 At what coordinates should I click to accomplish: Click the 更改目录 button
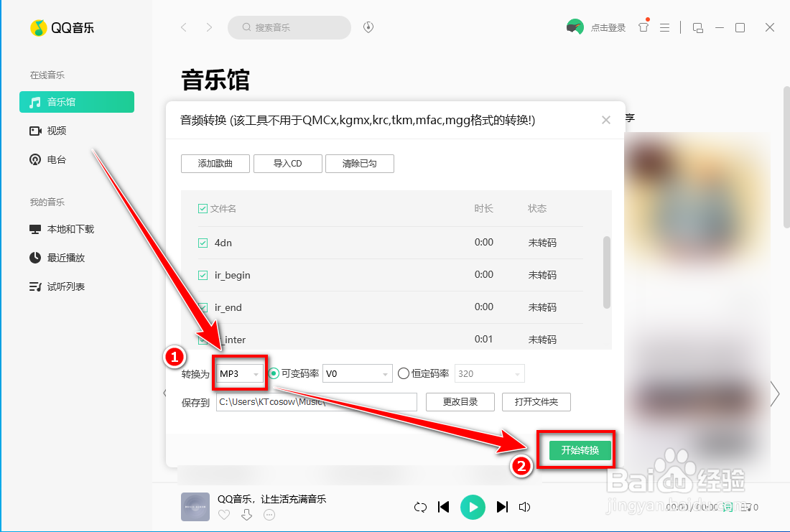(x=460, y=402)
